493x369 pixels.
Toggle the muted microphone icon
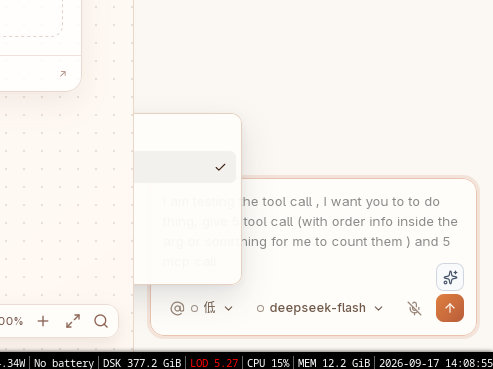(x=414, y=308)
